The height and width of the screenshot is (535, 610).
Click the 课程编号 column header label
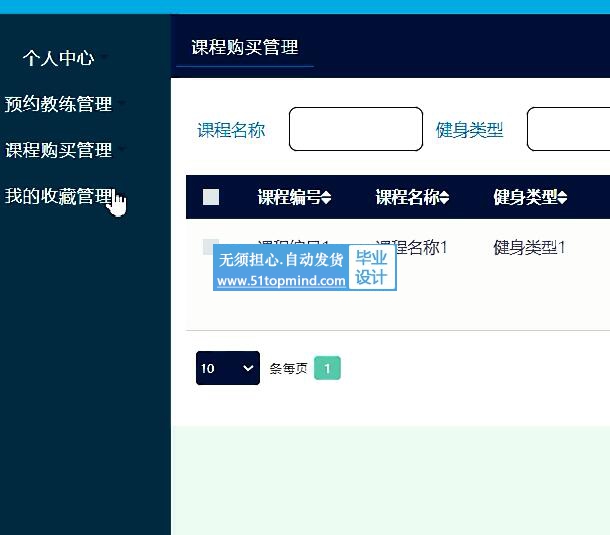(288, 197)
